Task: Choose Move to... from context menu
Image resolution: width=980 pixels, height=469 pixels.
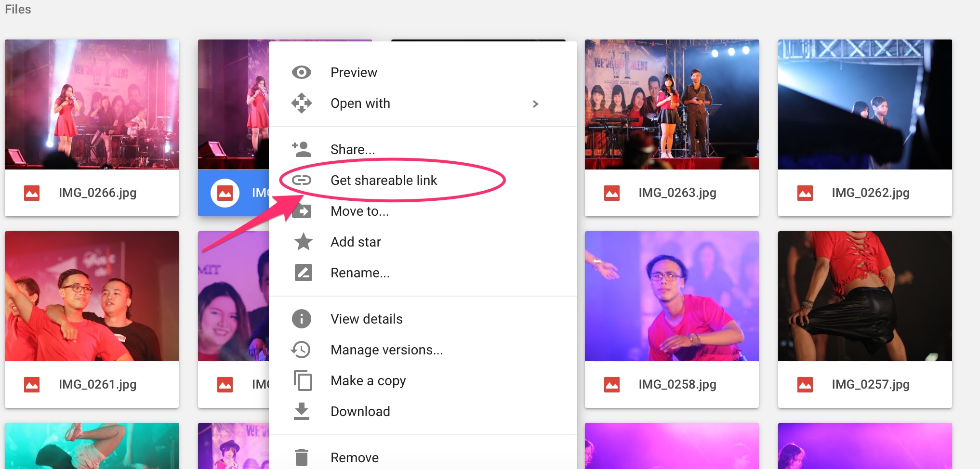Action: [359, 211]
